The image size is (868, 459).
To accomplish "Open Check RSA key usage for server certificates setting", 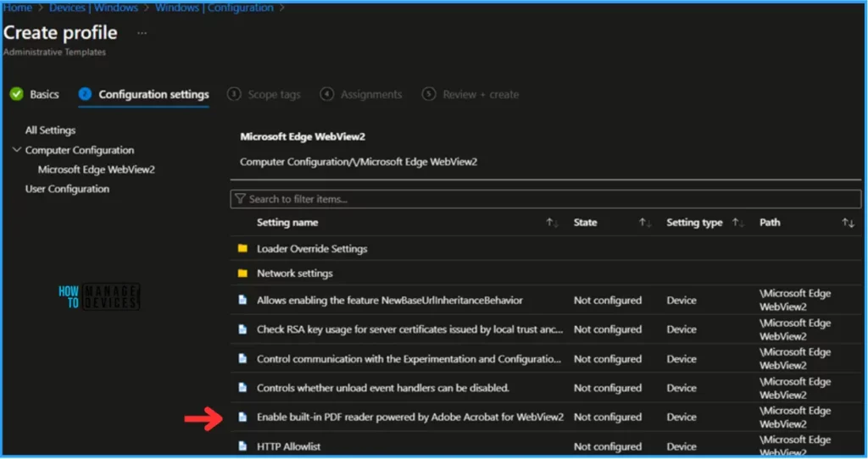I will (x=409, y=329).
